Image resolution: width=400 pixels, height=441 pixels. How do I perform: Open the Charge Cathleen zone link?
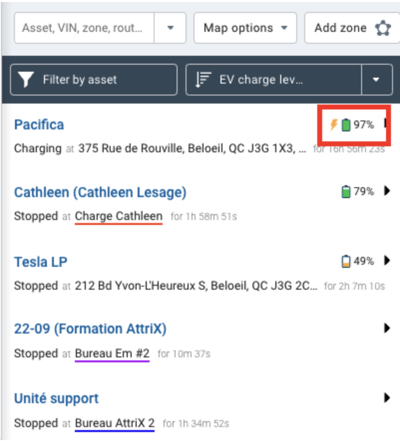[119, 216]
